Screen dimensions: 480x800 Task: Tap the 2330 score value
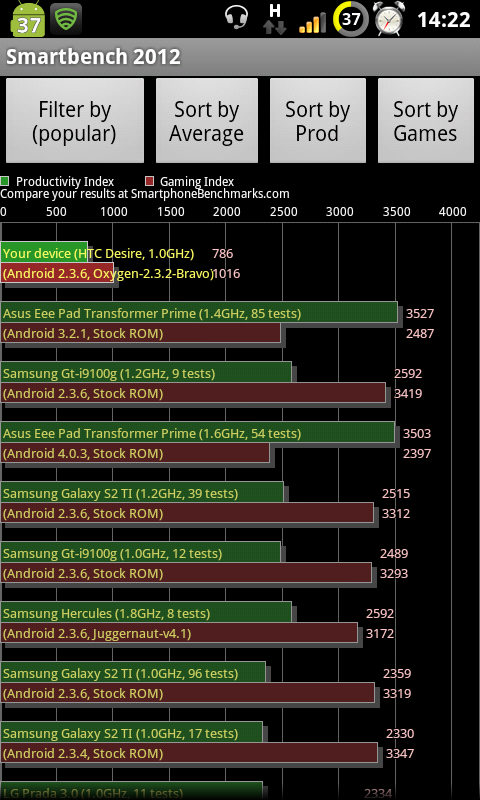point(400,734)
